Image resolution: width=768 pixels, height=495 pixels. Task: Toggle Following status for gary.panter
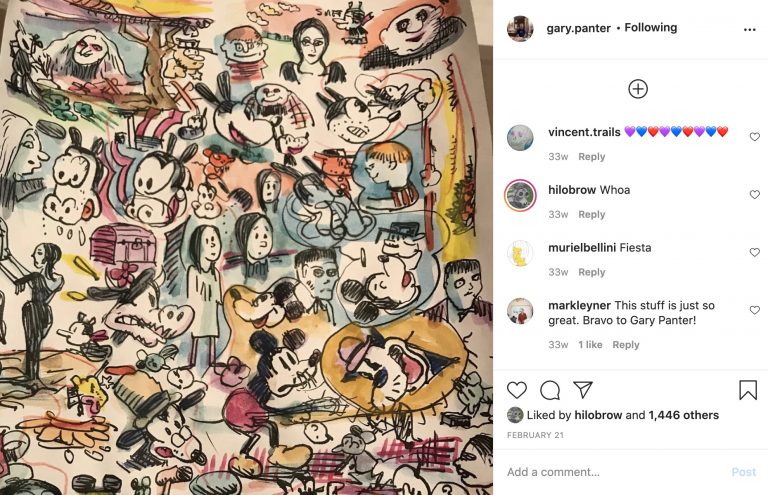pyautogui.click(x=650, y=27)
